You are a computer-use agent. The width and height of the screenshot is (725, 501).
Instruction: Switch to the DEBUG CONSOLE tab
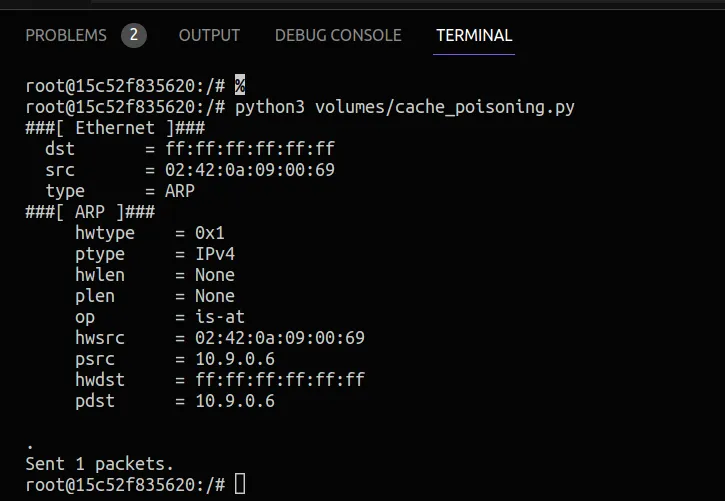338,35
